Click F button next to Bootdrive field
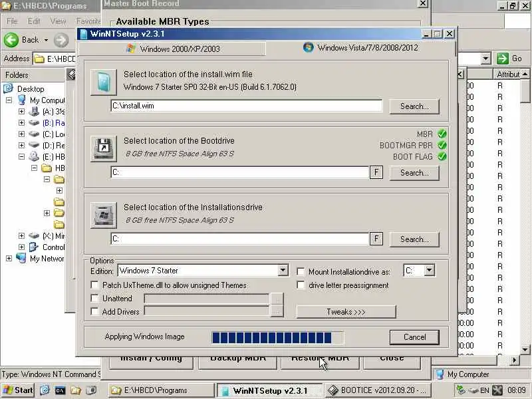 pos(376,172)
